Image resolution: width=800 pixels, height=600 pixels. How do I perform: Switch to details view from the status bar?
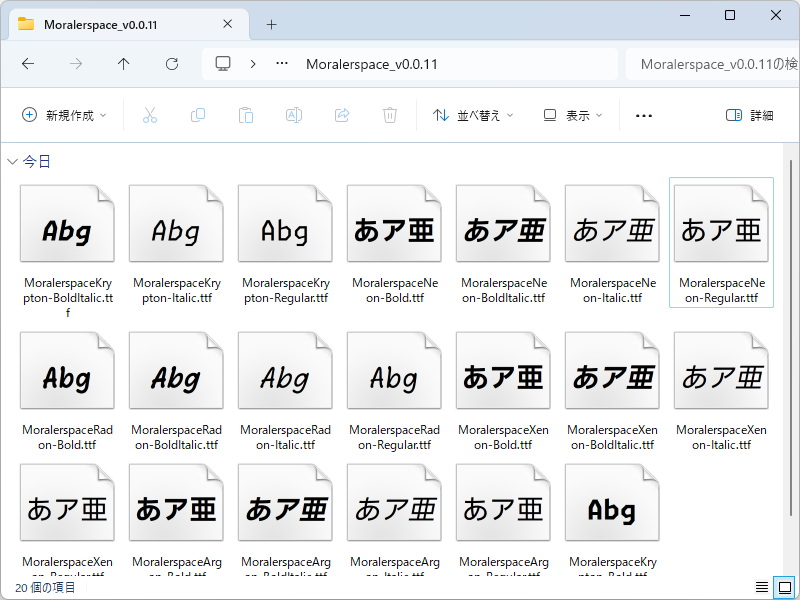tap(760, 587)
